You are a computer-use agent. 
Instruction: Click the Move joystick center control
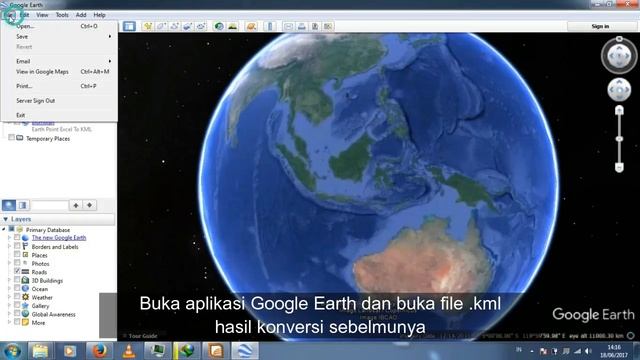point(619,90)
